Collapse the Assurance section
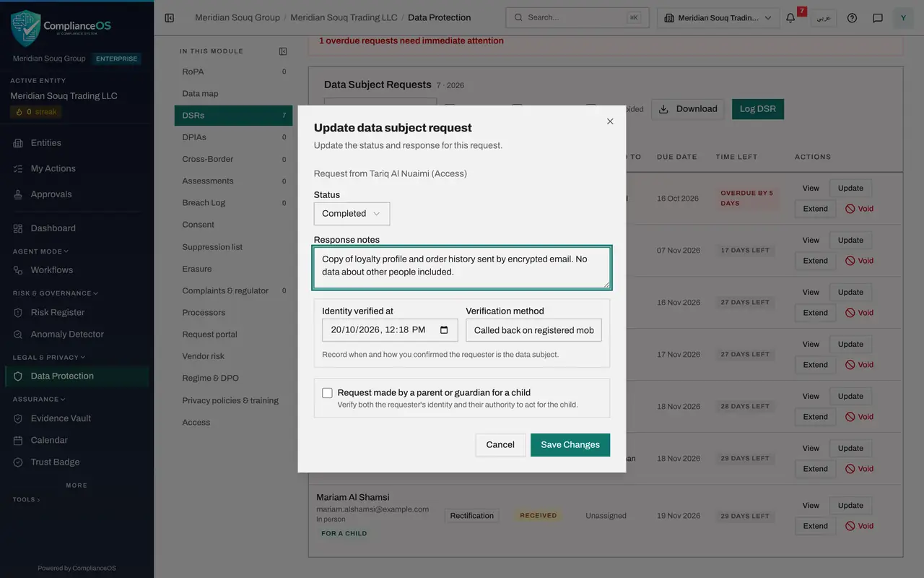 39,399
